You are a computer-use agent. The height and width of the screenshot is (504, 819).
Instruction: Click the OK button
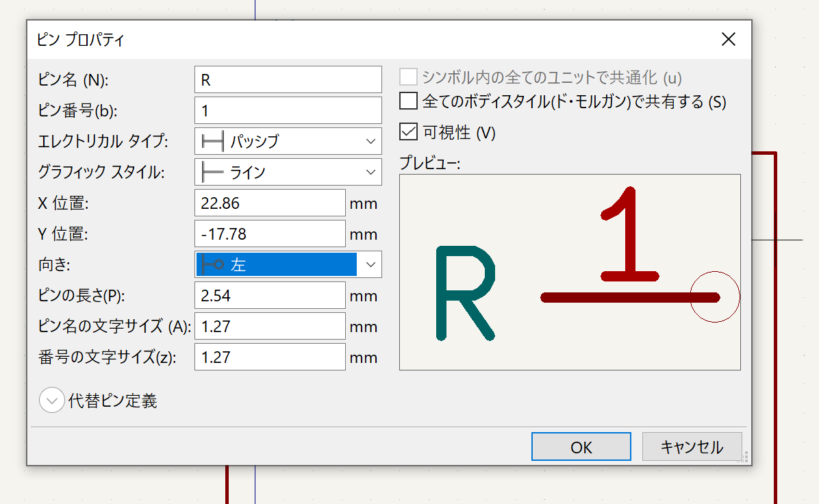tap(581, 447)
